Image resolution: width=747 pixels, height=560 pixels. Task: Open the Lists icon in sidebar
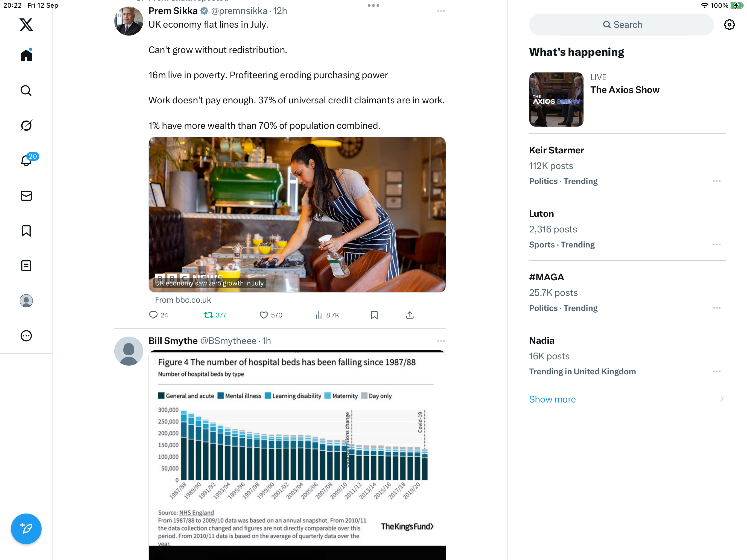click(x=26, y=266)
